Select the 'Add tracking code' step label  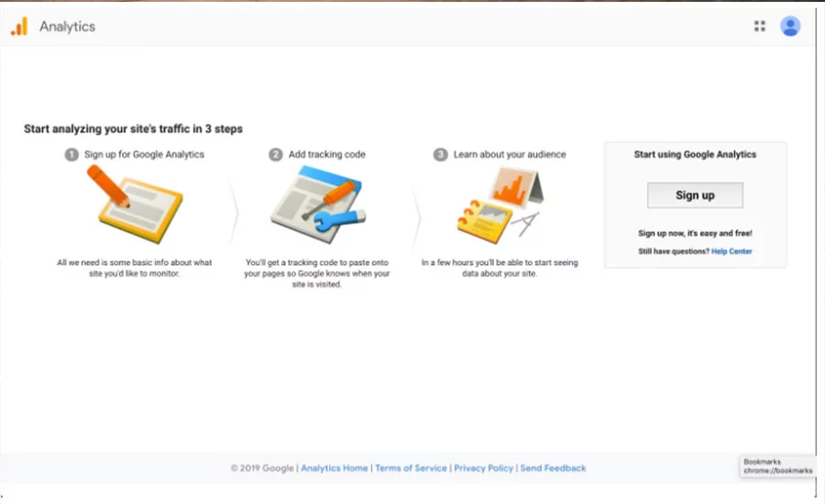pyautogui.click(x=326, y=155)
